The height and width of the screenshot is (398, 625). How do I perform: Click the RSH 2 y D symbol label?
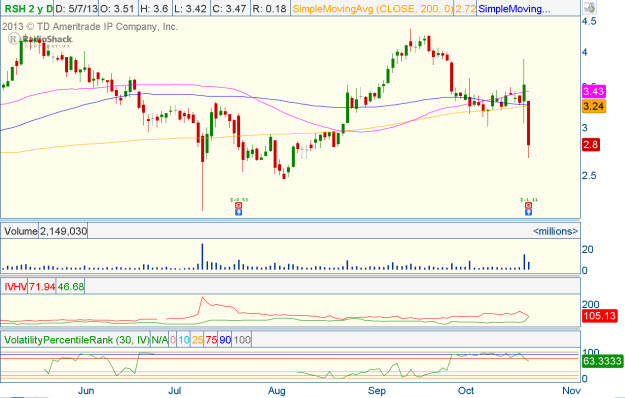tap(28, 8)
